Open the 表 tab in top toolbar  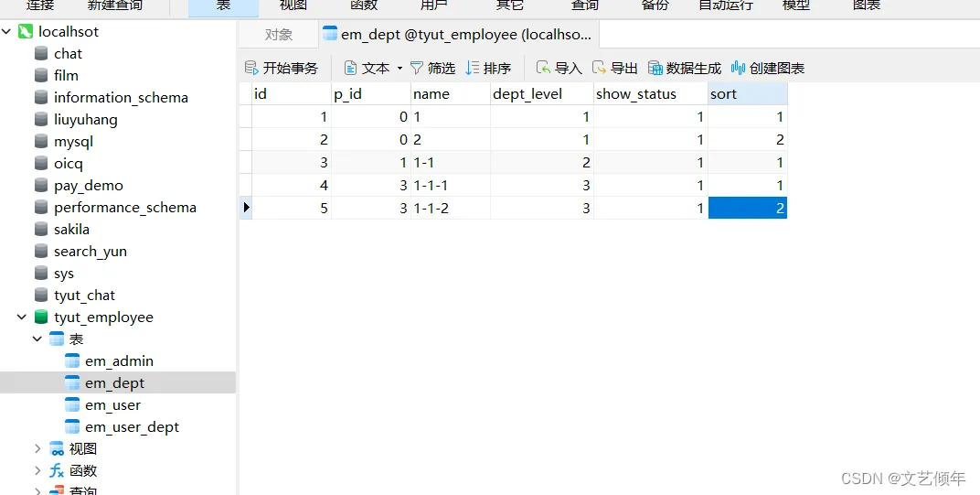[223, 6]
